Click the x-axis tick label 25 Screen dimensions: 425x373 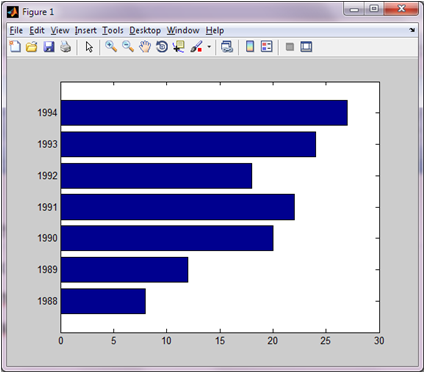(x=326, y=341)
